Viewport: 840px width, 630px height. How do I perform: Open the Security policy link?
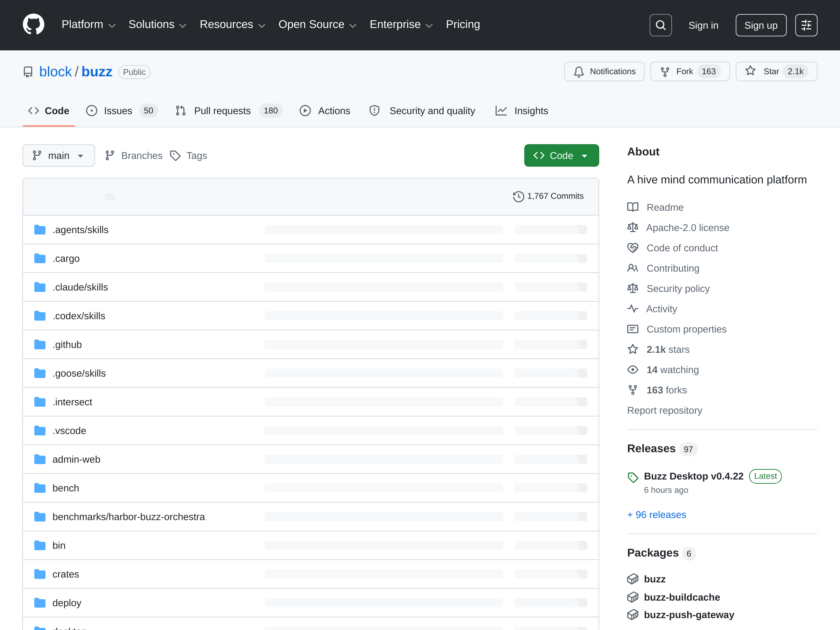tap(678, 289)
